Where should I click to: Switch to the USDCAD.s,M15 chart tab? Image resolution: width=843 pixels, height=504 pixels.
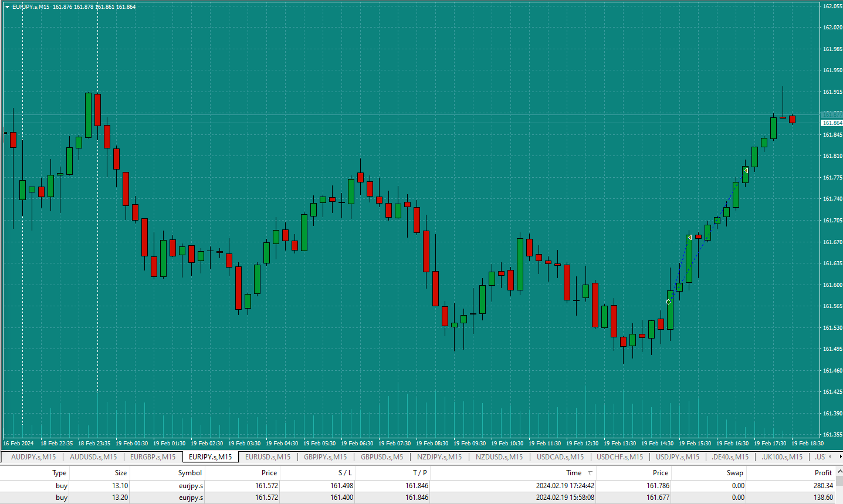tap(560, 457)
